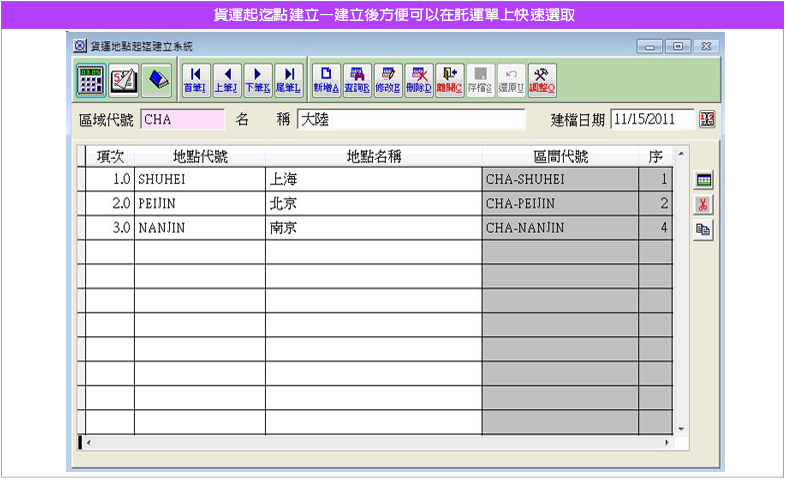Viewport: 786px width, 481px height.
Task: Go to previous record (上筆)
Action: [x=226, y=79]
